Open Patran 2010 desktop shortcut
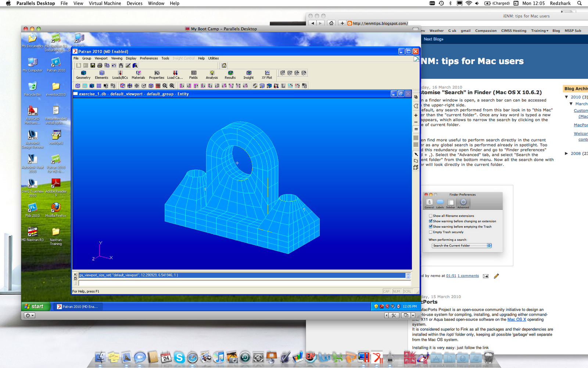588x368 pixels. (56, 65)
